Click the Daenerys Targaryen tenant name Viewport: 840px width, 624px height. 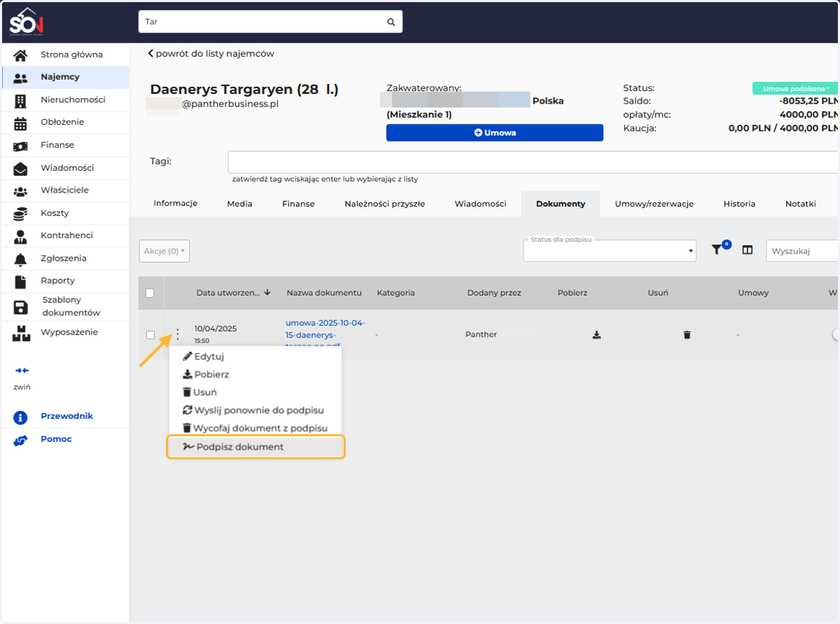coord(244,90)
